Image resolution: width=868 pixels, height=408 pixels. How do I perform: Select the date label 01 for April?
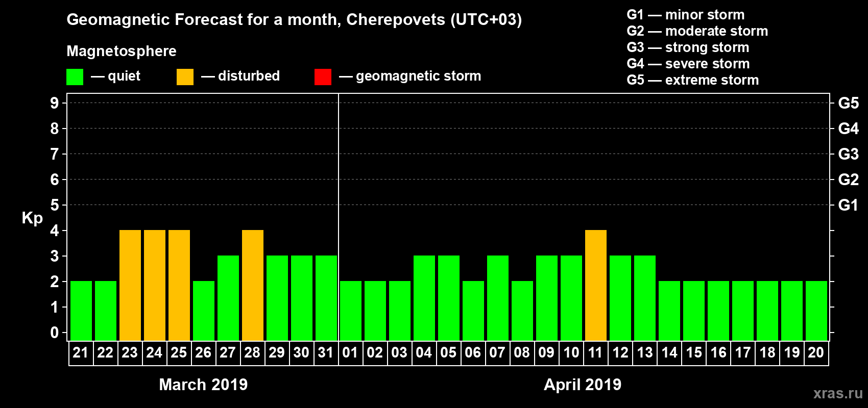tap(350, 353)
